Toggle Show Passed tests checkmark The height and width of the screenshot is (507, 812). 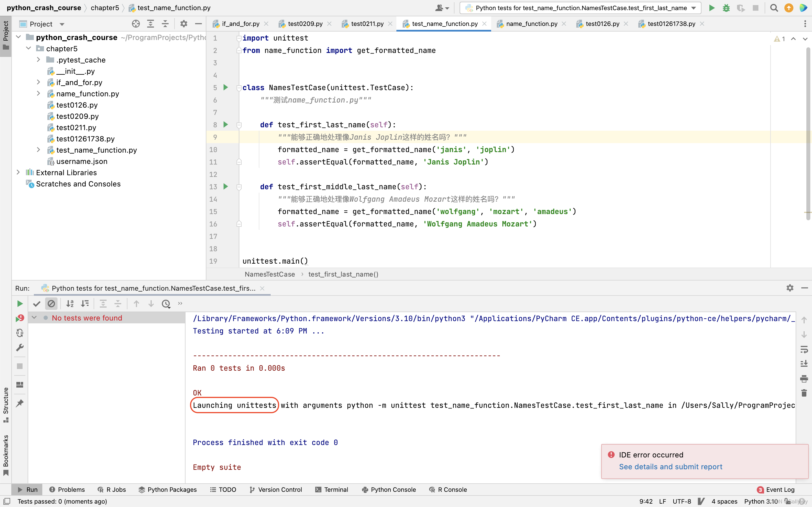[37, 303]
